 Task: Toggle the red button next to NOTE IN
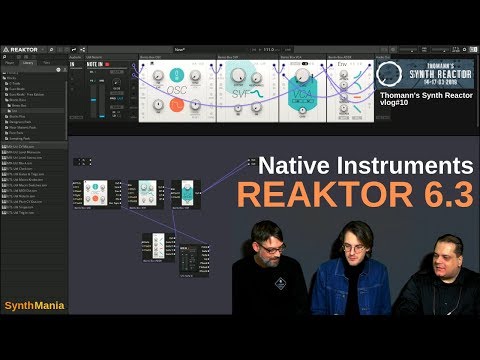(x=107, y=64)
